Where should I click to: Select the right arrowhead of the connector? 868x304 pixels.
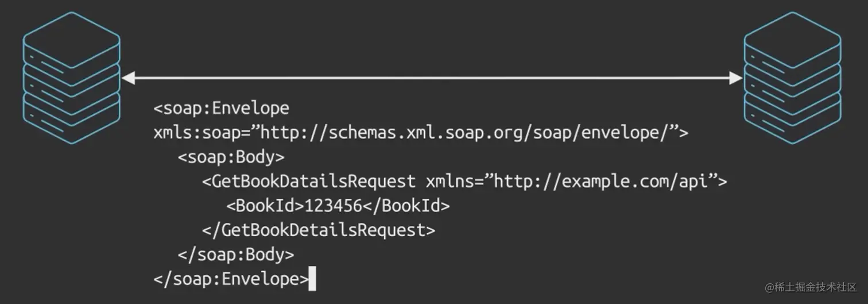point(735,78)
